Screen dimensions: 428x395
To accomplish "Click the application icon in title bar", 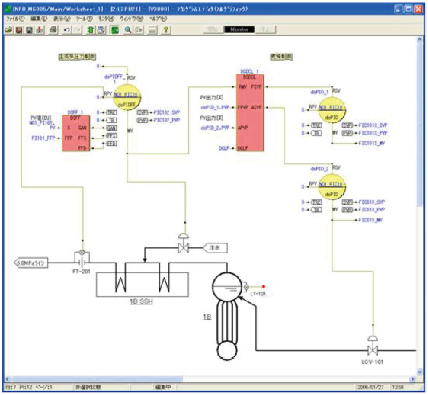I will point(8,9).
